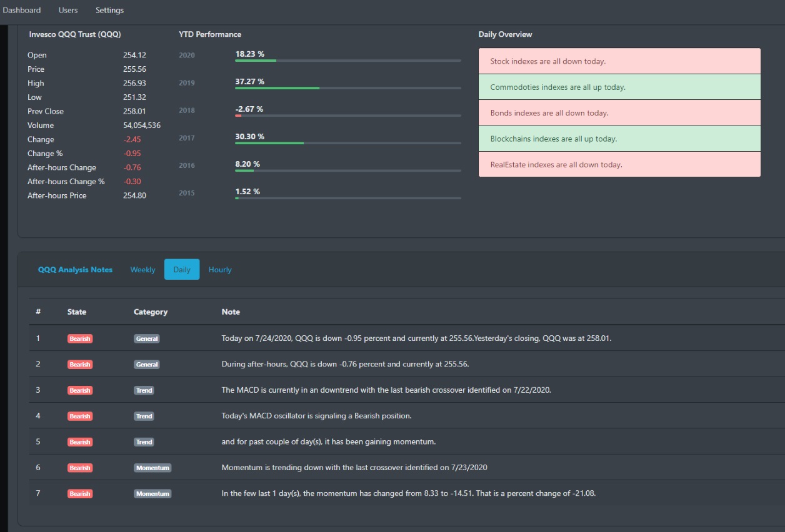Click the 2015 YTD progress bar
This screenshot has width=785, height=532.
(x=348, y=198)
